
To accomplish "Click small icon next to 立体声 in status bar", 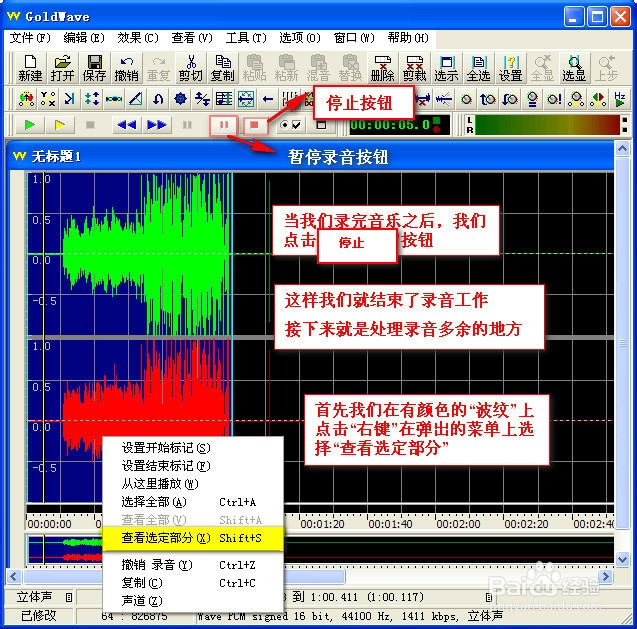I will (x=69, y=597).
